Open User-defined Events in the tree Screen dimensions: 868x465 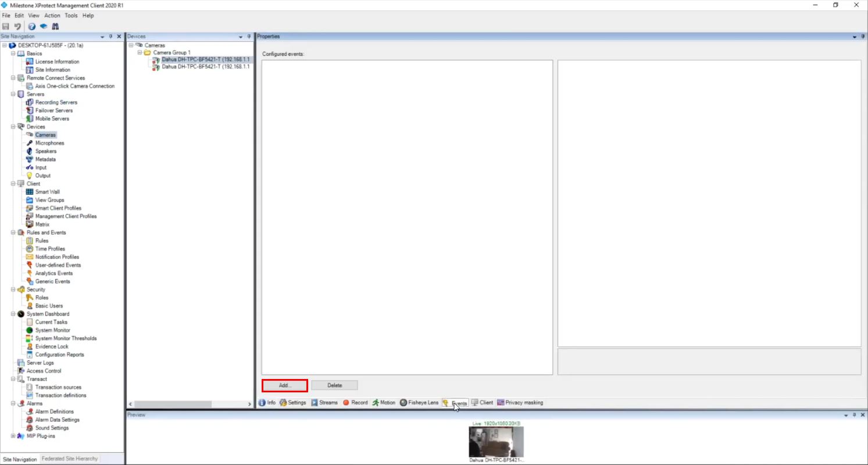point(58,265)
